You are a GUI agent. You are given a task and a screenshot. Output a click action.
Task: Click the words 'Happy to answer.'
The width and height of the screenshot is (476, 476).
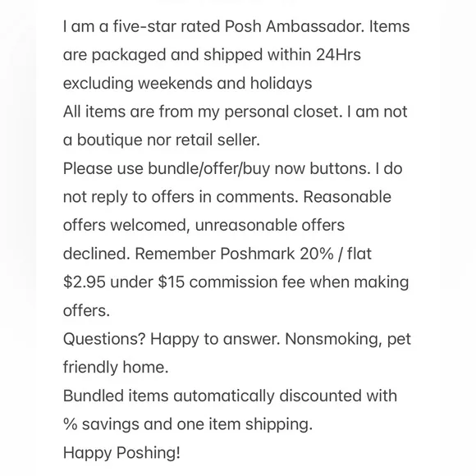[x=215, y=339]
